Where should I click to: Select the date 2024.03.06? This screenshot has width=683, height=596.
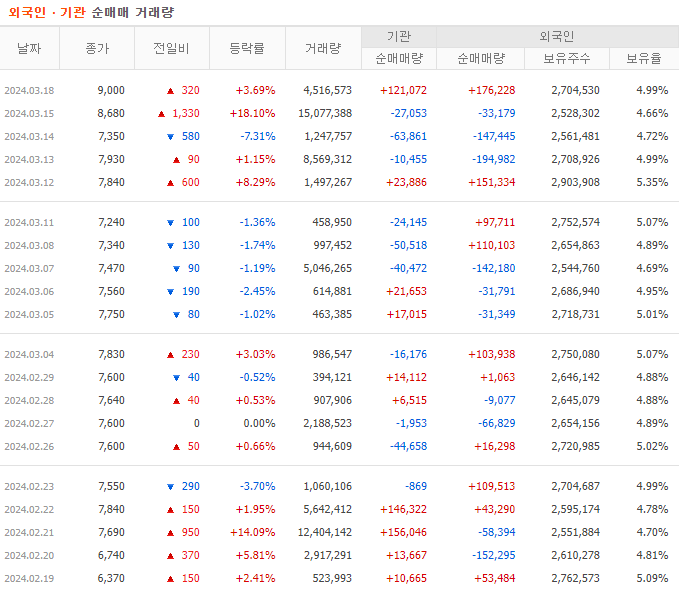(29, 291)
